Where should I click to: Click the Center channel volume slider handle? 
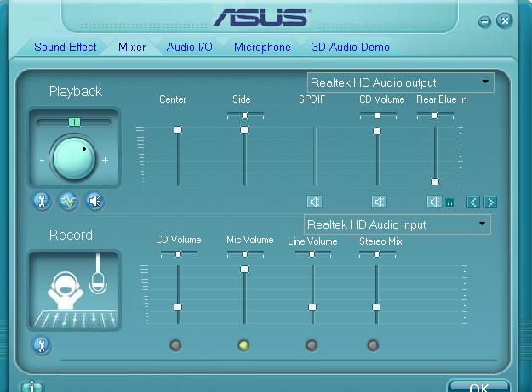[x=178, y=130]
